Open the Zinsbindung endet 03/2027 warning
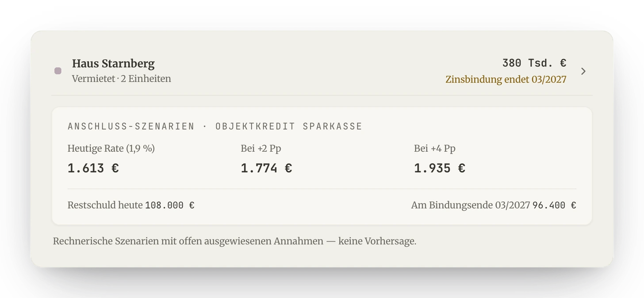Viewport: 644px width, 298px height. pyautogui.click(x=506, y=80)
